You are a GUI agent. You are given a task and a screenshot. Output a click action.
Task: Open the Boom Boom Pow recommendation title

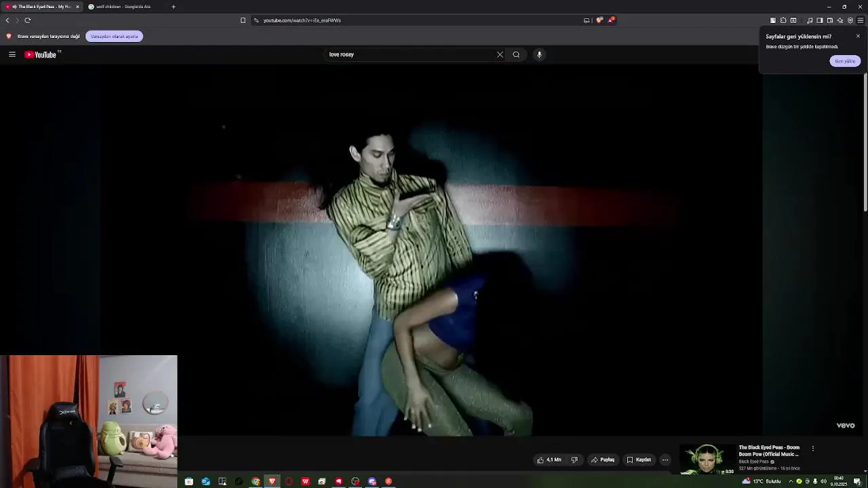769,451
